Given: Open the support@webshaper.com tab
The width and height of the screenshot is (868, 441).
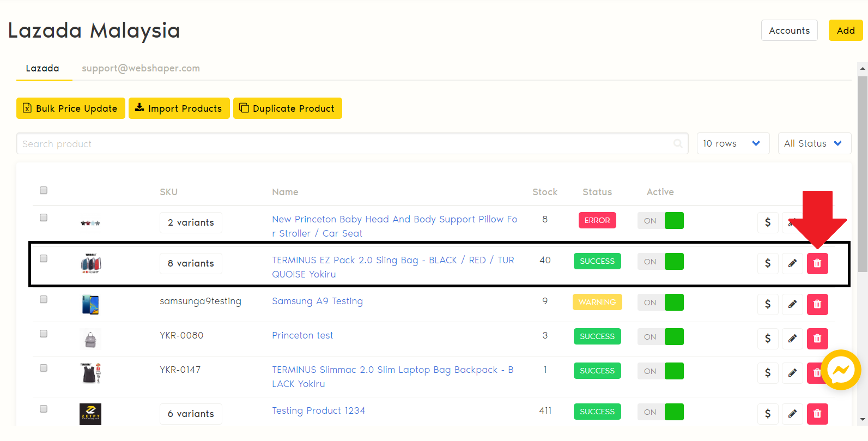Looking at the screenshot, I should coord(141,68).
